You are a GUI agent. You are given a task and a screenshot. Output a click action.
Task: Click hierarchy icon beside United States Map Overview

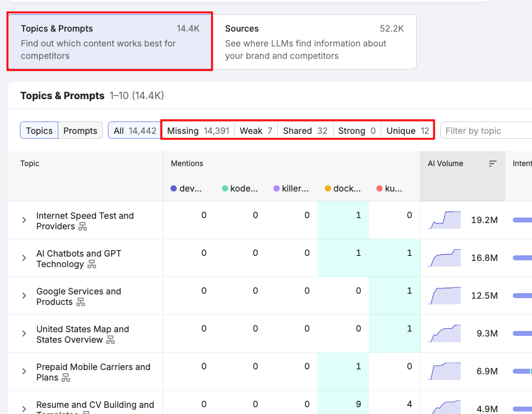coord(110,340)
